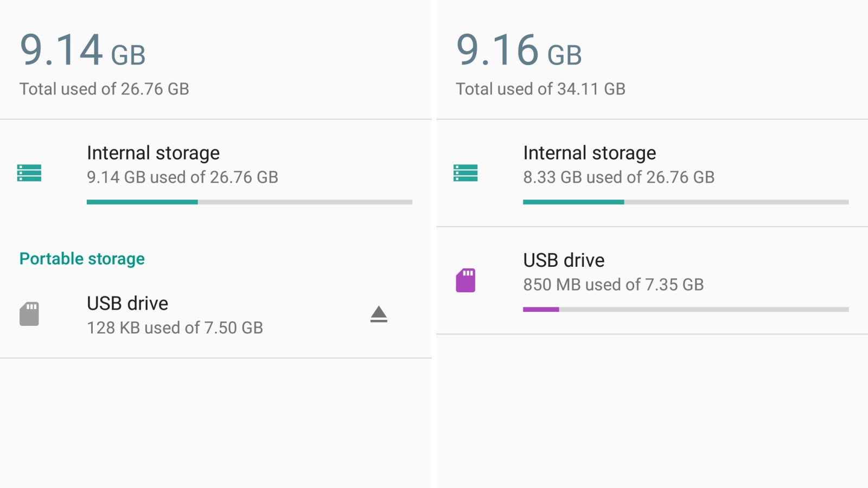The width and height of the screenshot is (868, 488).
Task: Click the teal usage bar under 8.33 GB used
Action: (686, 202)
